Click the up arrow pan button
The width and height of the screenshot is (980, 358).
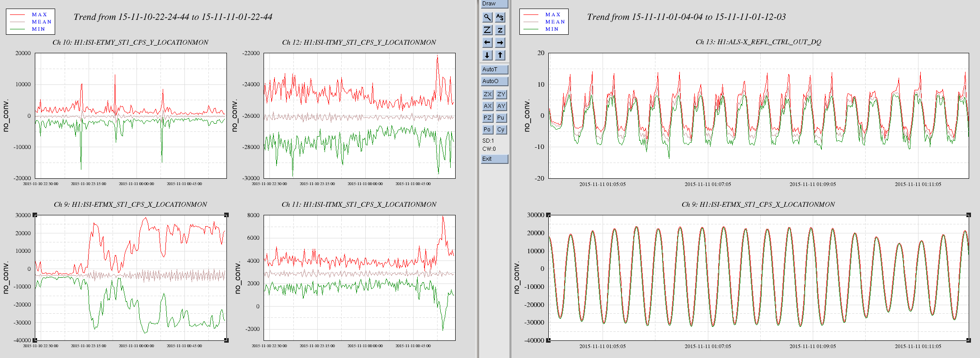click(x=500, y=55)
